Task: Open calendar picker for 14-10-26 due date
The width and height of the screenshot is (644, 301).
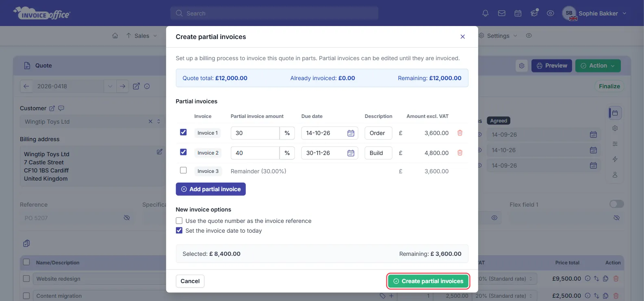Action: pyautogui.click(x=351, y=133)
